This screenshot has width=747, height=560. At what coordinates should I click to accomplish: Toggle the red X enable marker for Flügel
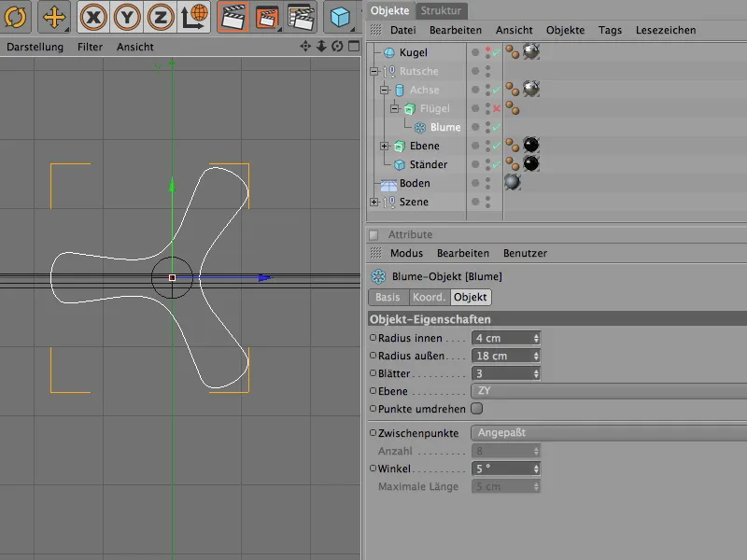coord(497,109)
